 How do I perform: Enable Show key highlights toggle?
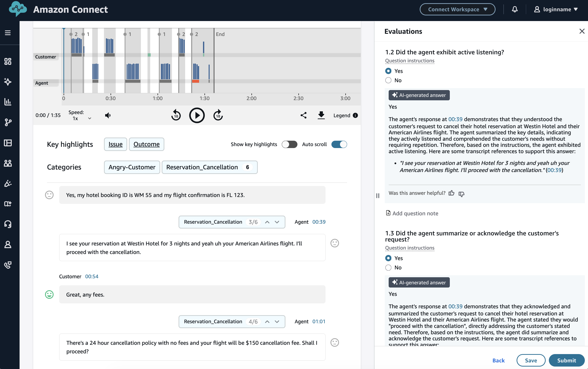pos(289,144)
